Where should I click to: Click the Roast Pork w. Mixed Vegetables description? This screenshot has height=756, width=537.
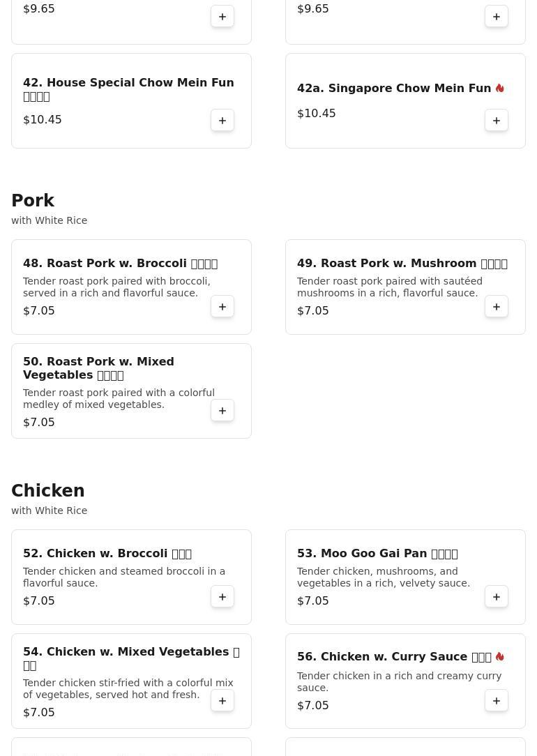pyautogui.click(x=119, y=399)
